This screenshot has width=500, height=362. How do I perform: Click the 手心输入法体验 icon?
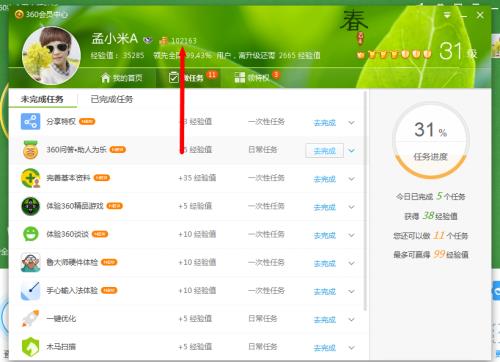click(x=30, y=290)
